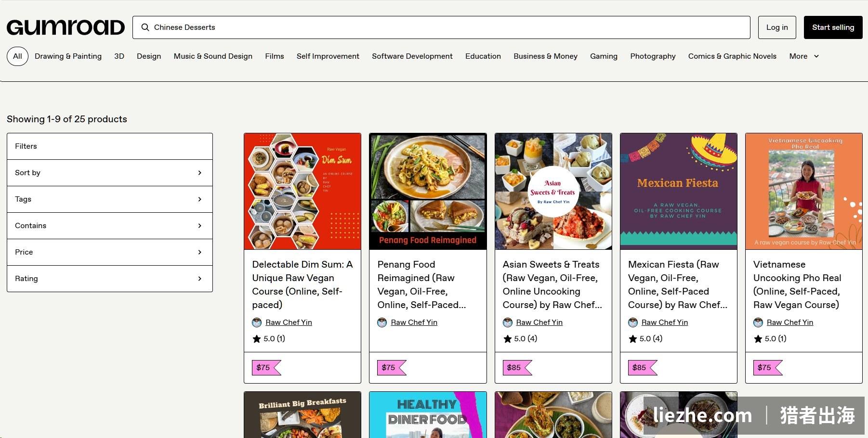
Task: Click $75 price tag on Dim Sum card
Action: pos(266,368)
